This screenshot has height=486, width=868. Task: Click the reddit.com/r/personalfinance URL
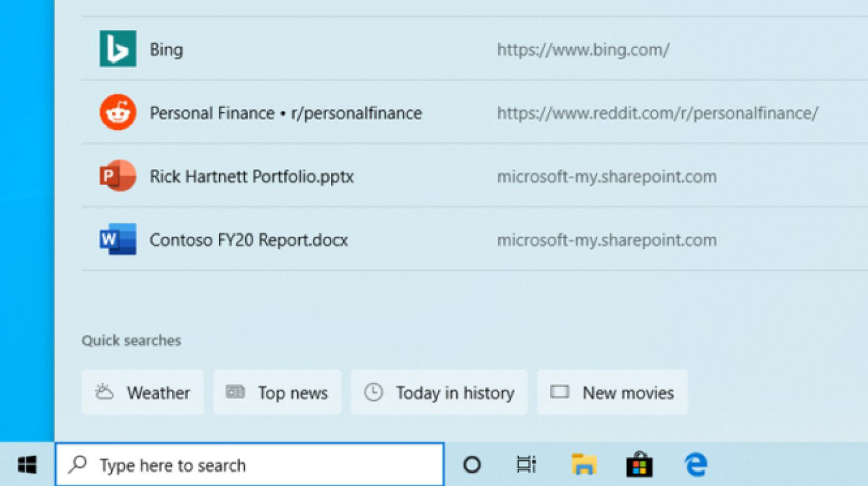click(657, 113)
